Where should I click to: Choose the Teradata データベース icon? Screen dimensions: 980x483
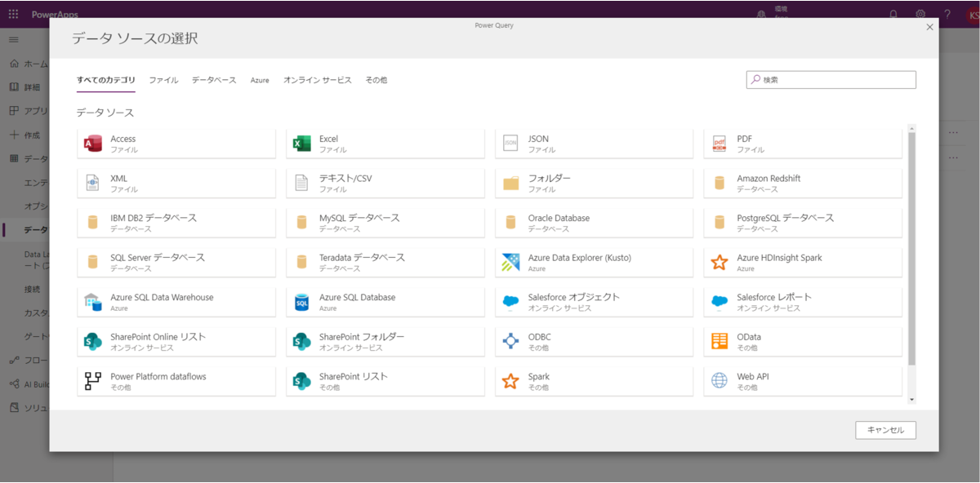click(x=302, y=262)
